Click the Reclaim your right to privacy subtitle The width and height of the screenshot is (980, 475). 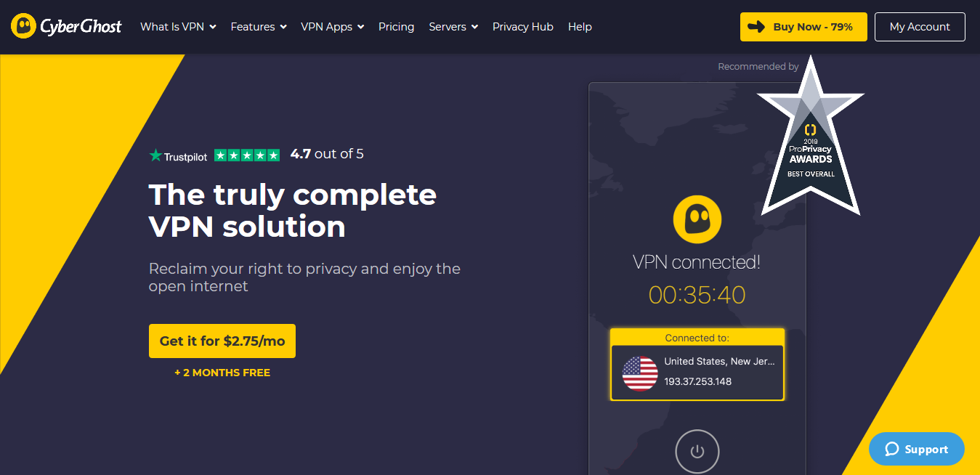pos(304,277)
